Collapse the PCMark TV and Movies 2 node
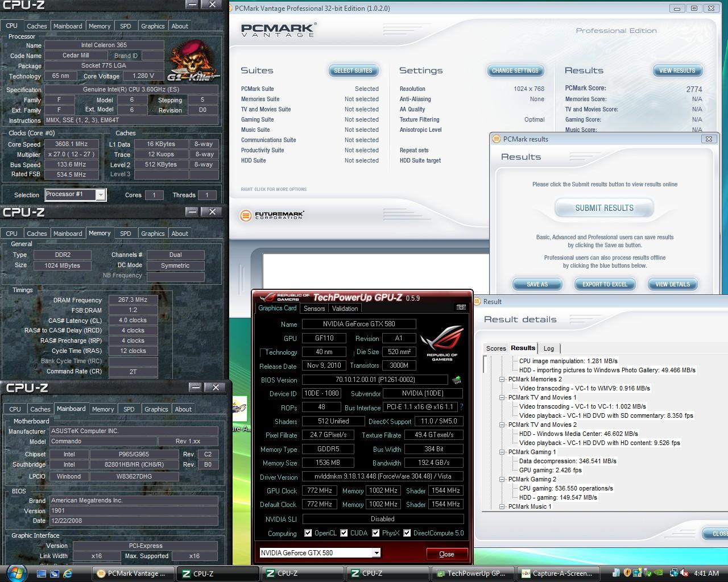This screenshot has width=728, height=582. [502, 425]
